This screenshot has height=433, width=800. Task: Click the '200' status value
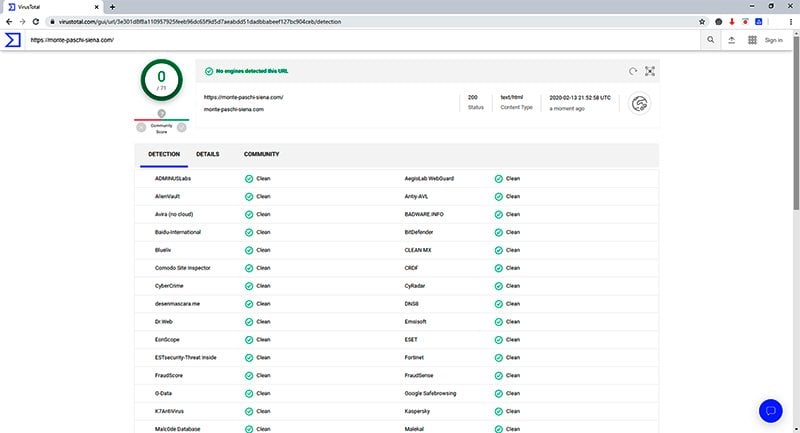point(473,97)
